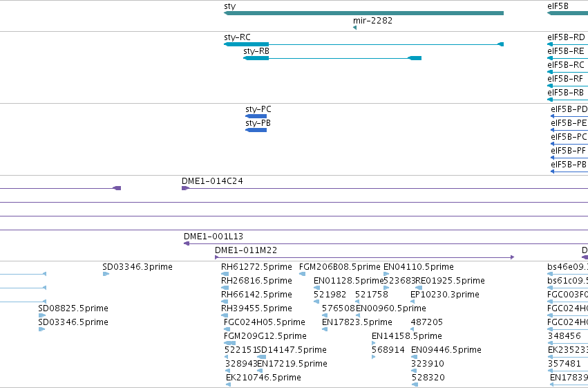Click the eIF5B-PC protein label
The image size is (588, 388).
(x=569, y=138)
